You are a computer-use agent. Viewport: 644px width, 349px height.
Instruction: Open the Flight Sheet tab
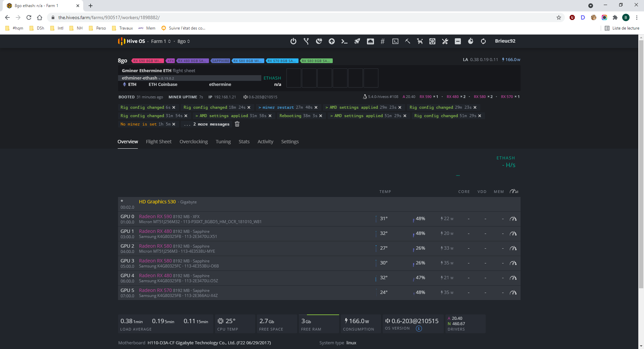pos(159,142)
